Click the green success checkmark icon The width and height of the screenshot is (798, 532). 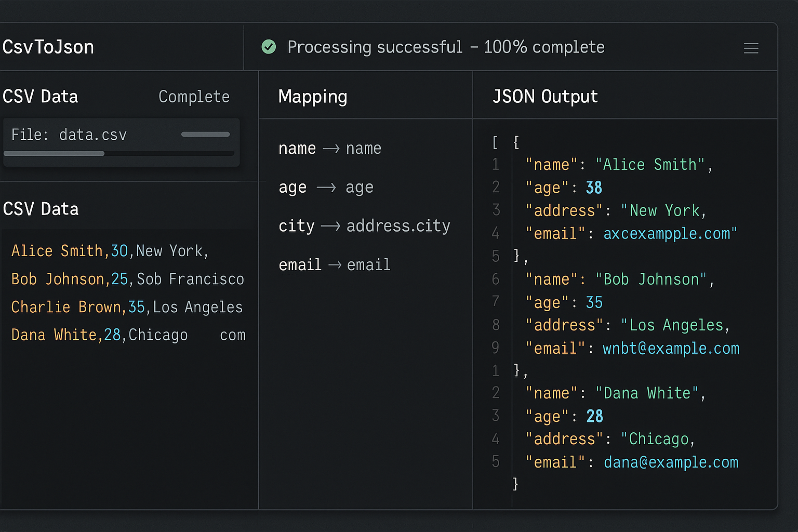(269, 47)
